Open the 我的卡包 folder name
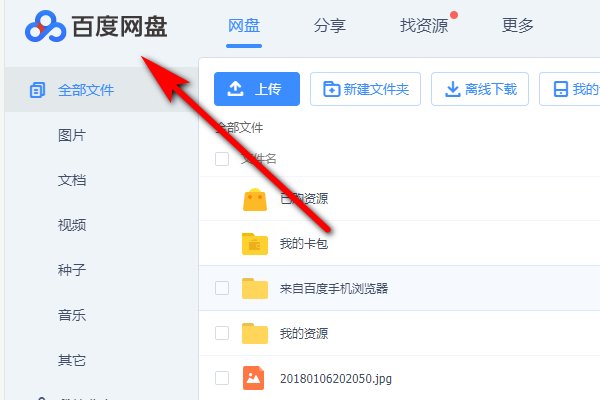The image size is (600, 400). (x=304, y=244)
